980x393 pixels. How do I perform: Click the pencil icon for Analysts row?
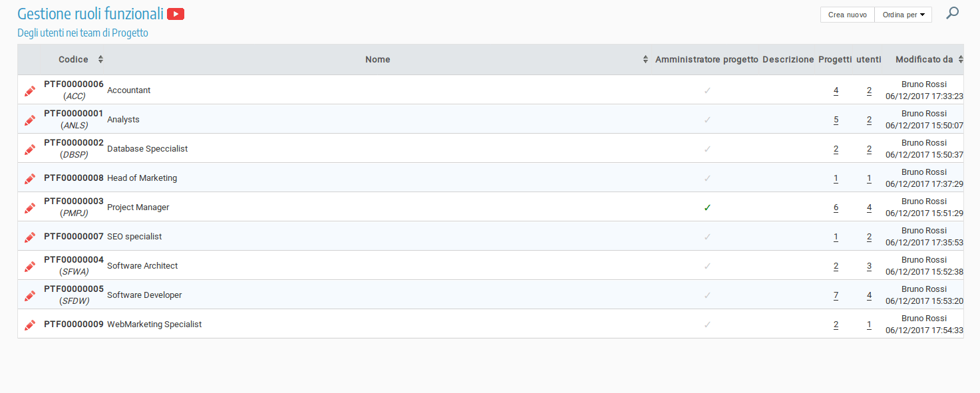pos(29,120)
